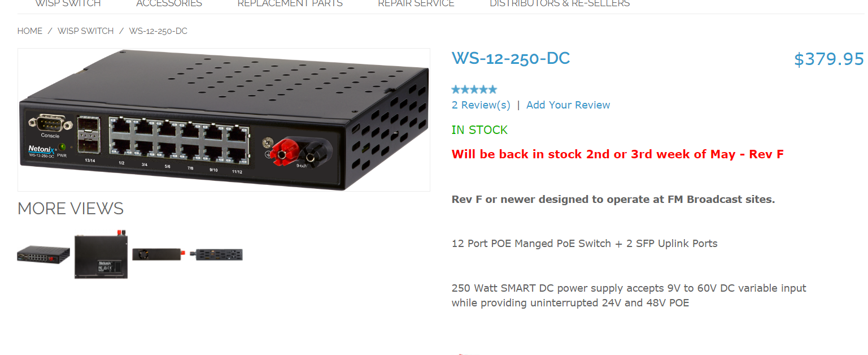The height and width of the screenshot is (355, 868).
Task: Select REPAIR SERVICE in the top navigation
Action: [416, 3]
